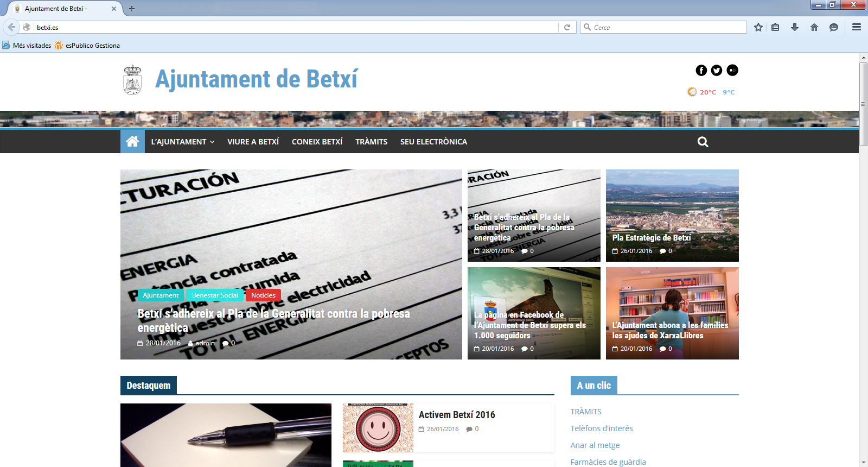The height and width of the screenshot is (467, 868).
Task: Open the Més visitades bookmark
Action: 27,46
